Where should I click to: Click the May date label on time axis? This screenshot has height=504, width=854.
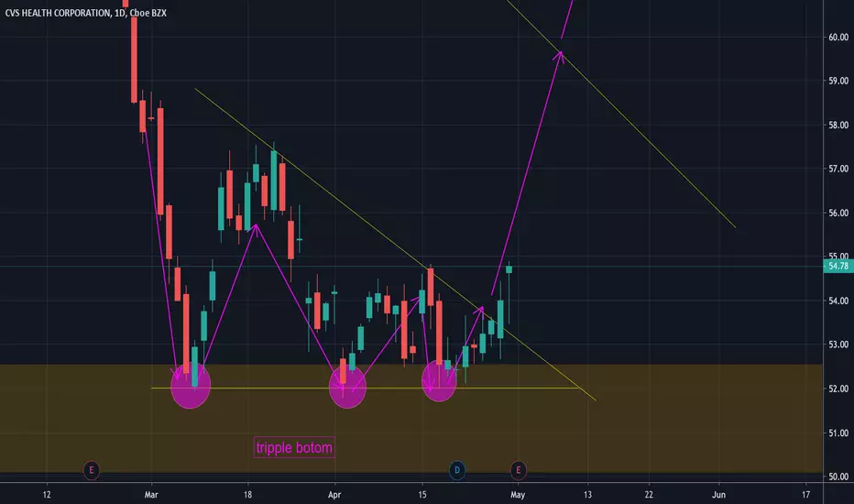click(x=518, y=495)
